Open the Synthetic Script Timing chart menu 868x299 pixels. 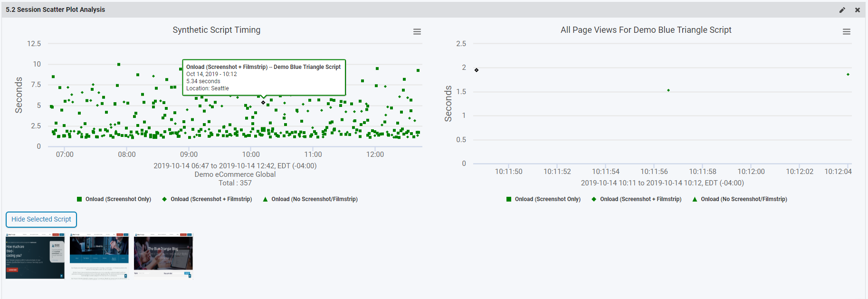pos(417,32)
